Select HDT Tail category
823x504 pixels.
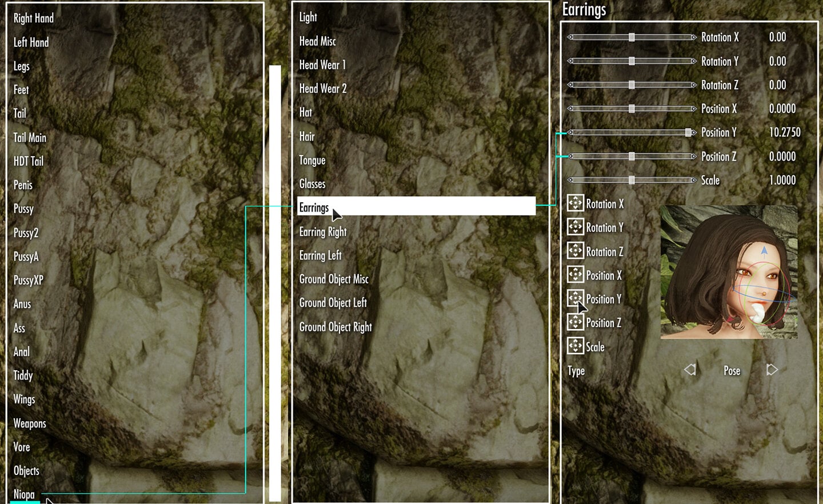(x=29, y=161)
